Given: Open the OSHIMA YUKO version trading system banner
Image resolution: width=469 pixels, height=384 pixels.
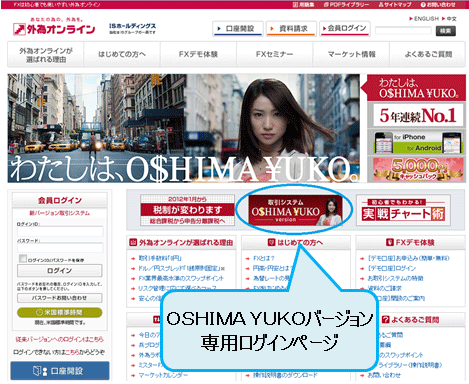Looking at the screenshot, I should pos(295,210).
